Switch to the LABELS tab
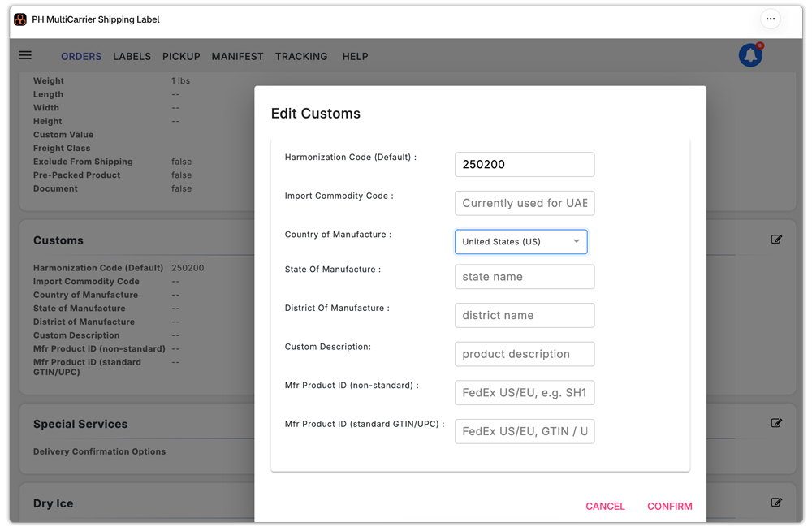 132,57
